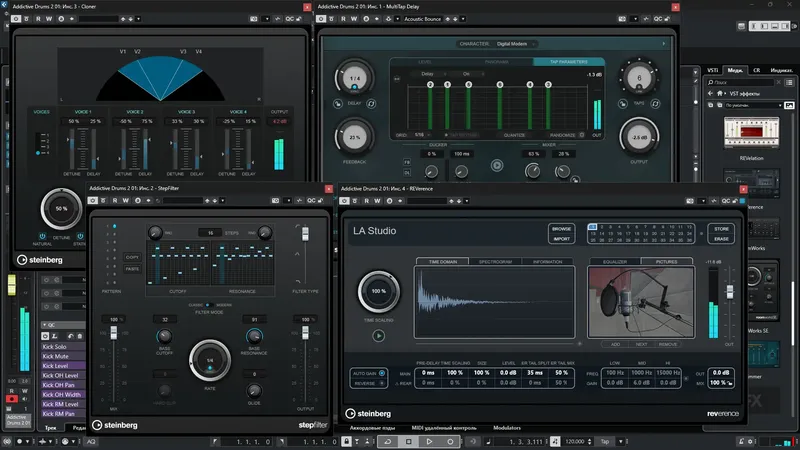Toggle the metronome click icon near tempo
Viewport: 800px width, 450px height.
[x=555, y=441]
